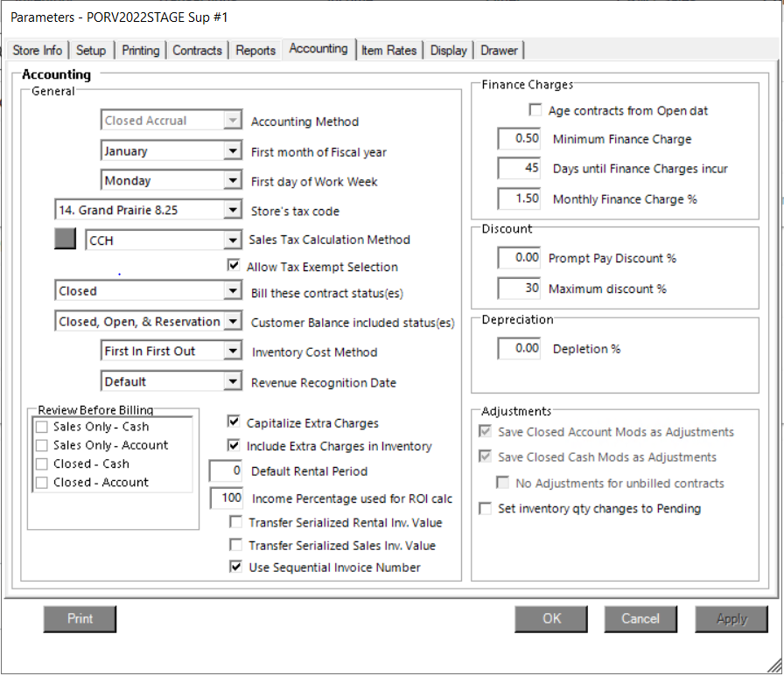Toggle Use Sequential Invoice Number checkbox
Screen dimensions: 784x676
point(235,568)
